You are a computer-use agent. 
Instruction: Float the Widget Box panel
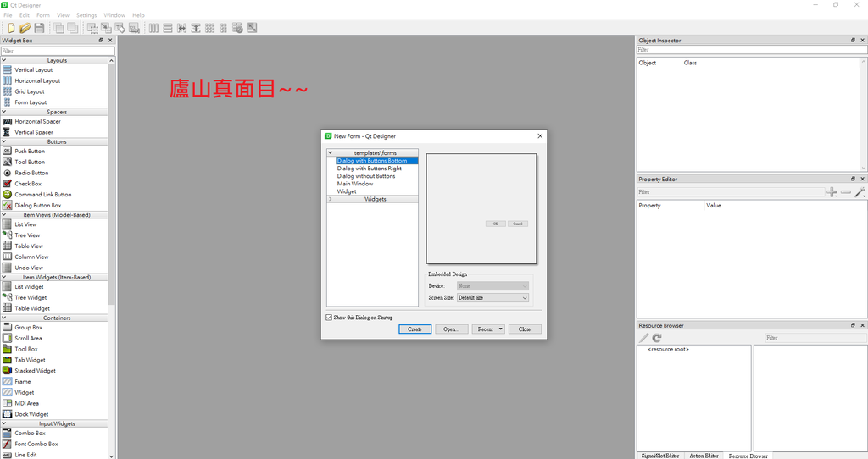101,41
